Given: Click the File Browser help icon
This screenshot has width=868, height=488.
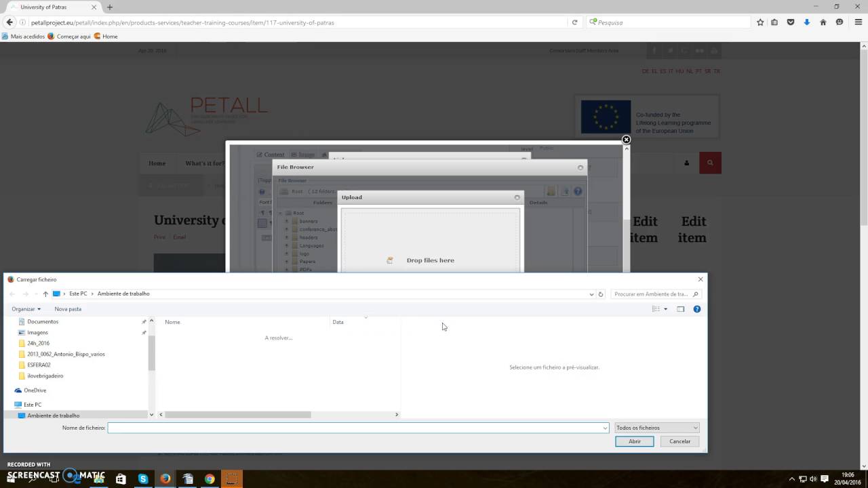Looking at the screenshot, I should [x=578, y=192].
